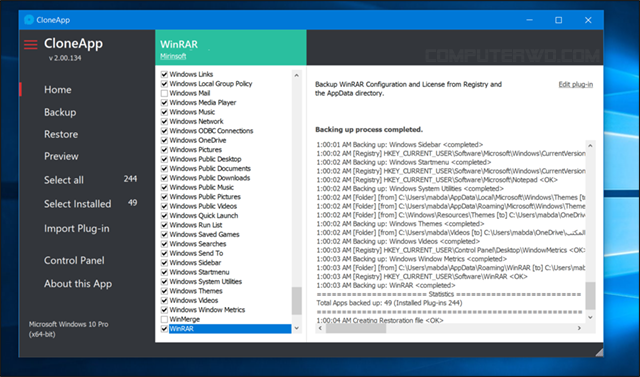Toggle the Windows OneDrive checkbox

[164, 140]
